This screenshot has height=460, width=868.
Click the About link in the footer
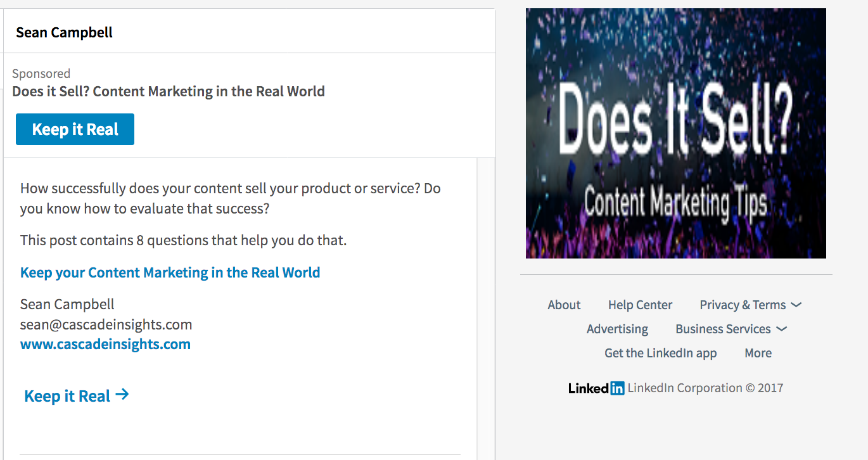[563, 305]
